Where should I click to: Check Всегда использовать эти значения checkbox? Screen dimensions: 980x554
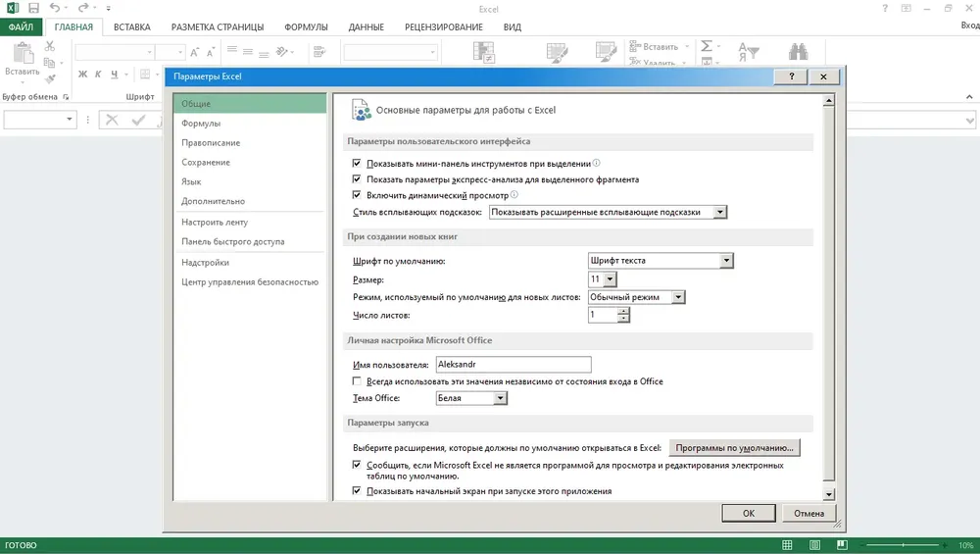tap(357, 380)
